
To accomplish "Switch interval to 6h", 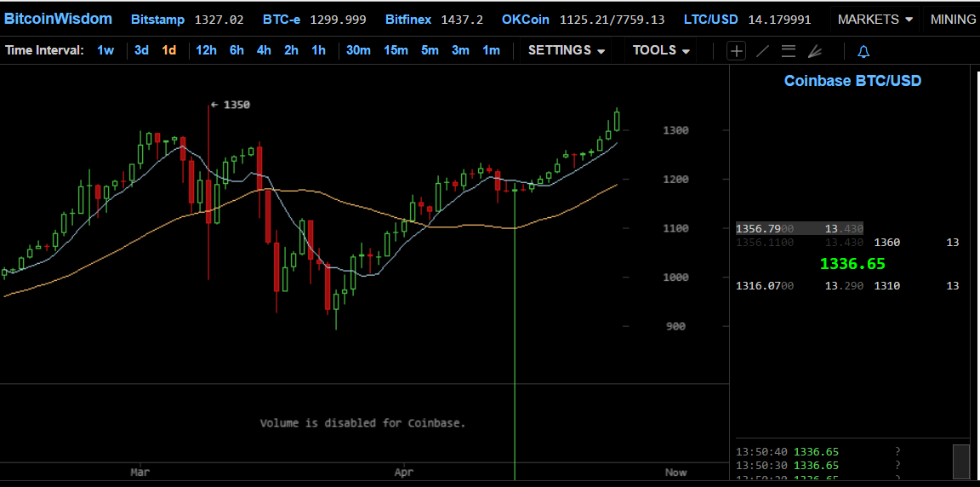I will point(236,50).
